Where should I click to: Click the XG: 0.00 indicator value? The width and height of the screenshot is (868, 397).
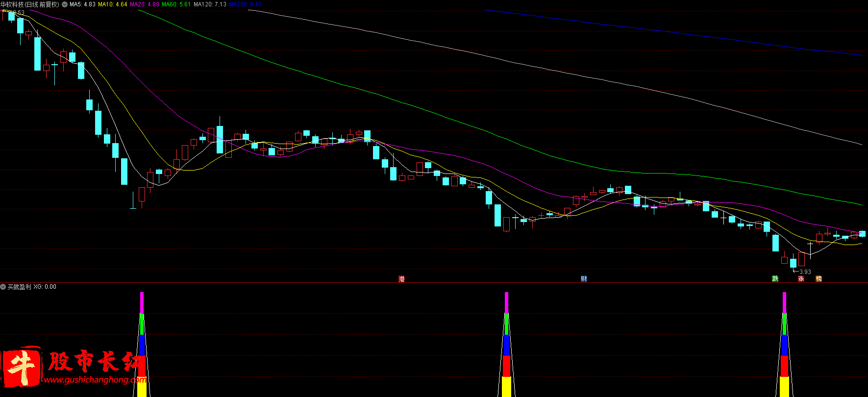[x=45, y=287]
